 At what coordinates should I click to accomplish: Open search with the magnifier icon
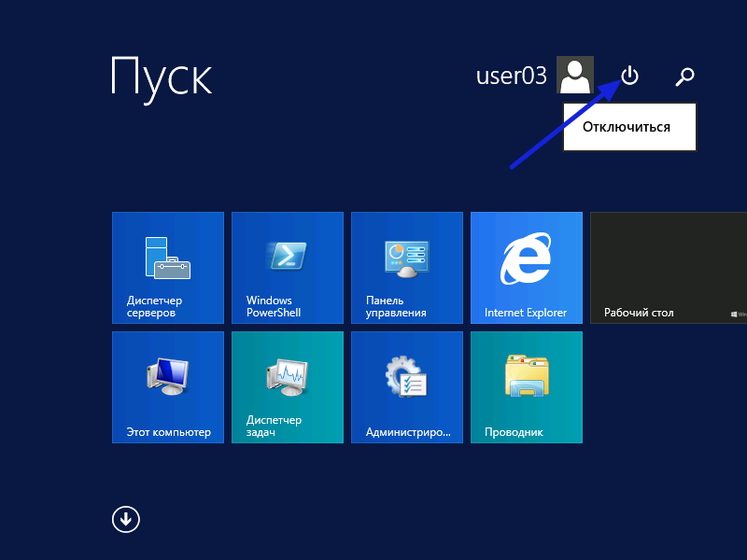684,77
